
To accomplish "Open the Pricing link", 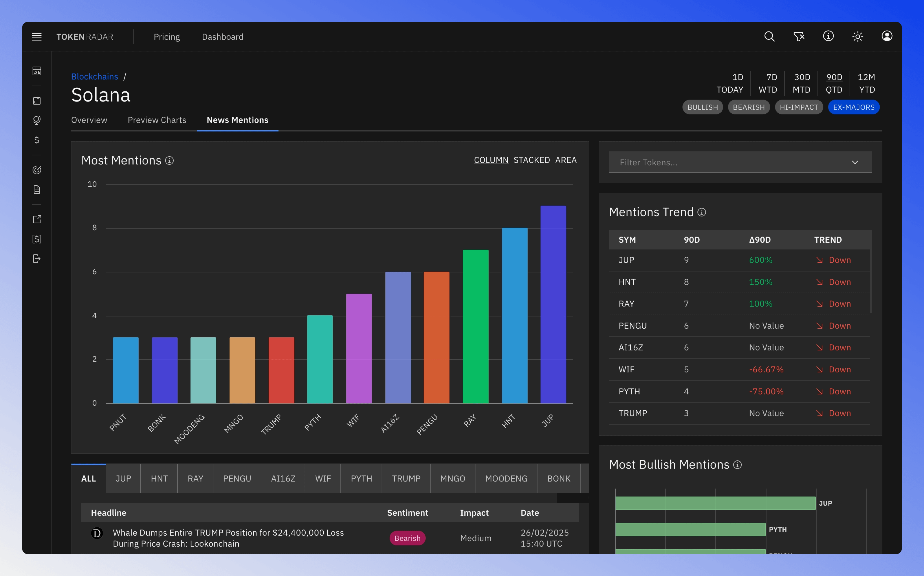I will [x=167, y=37].
